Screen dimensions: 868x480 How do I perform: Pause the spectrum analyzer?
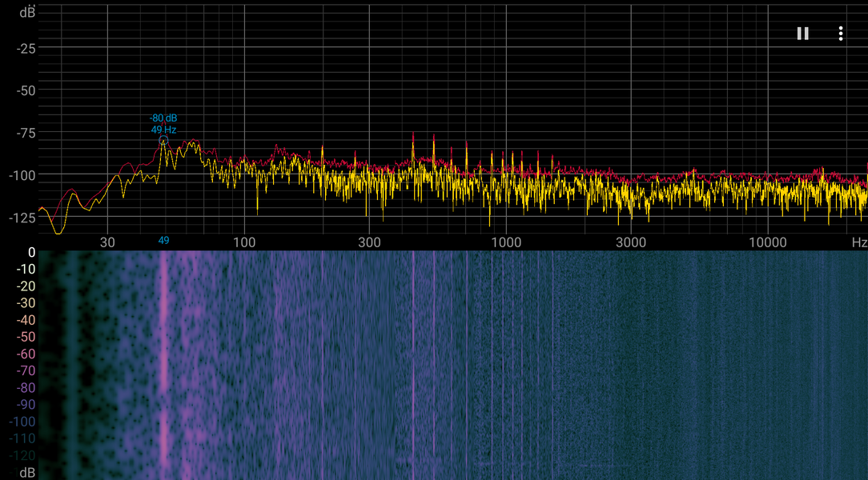point(802,34)
